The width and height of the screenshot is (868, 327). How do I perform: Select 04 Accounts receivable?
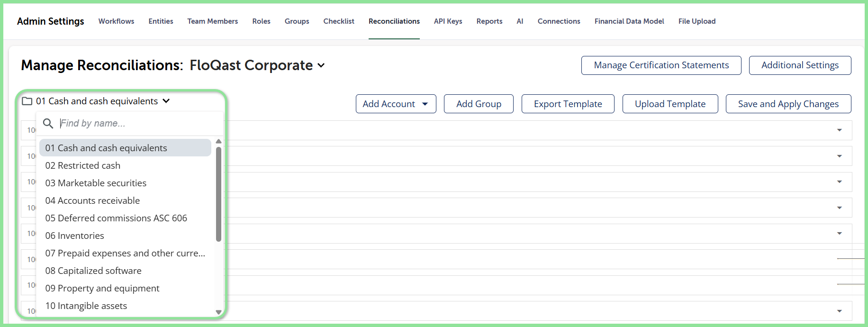[125, 200]
